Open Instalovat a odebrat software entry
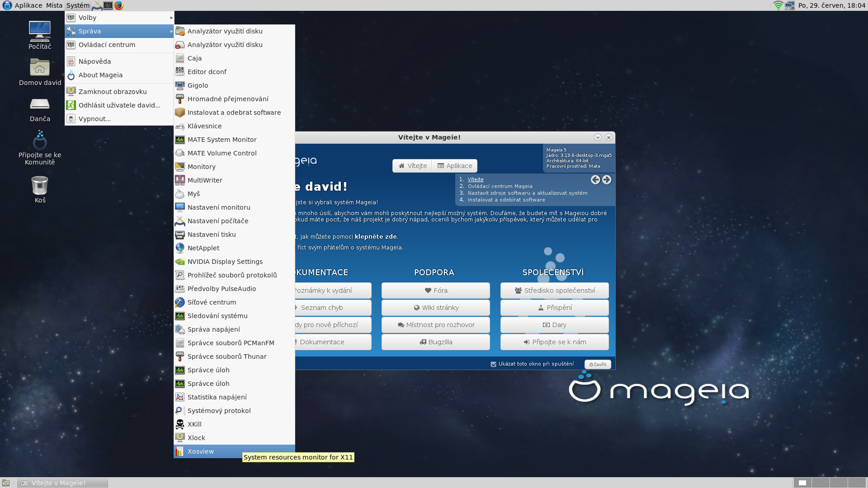This screenshot has height=488, width=868. click(x=234, y=113)
